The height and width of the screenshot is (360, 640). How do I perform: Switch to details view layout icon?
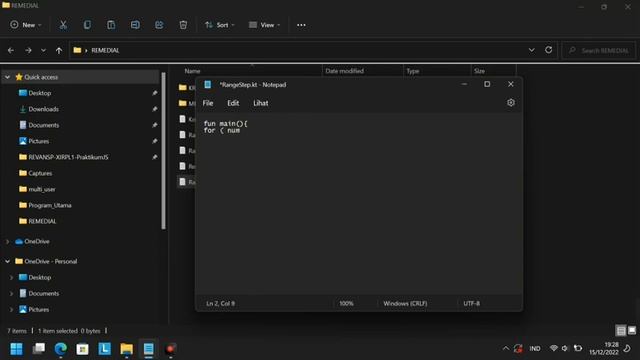pos(621,330)
